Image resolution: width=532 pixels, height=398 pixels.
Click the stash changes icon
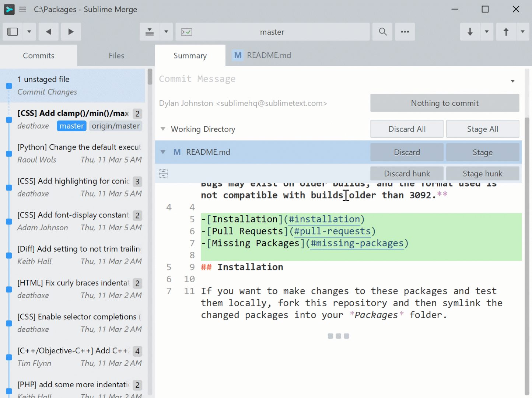tap(150, 32)
